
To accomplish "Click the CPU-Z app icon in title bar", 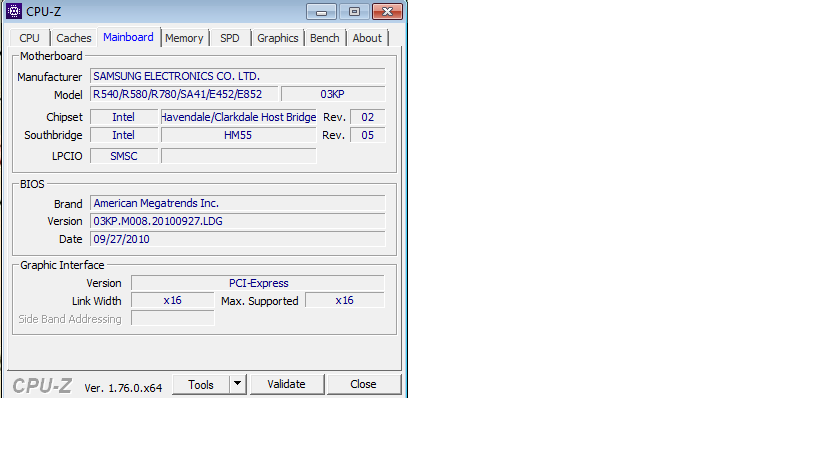I will [x=14, y=11].
